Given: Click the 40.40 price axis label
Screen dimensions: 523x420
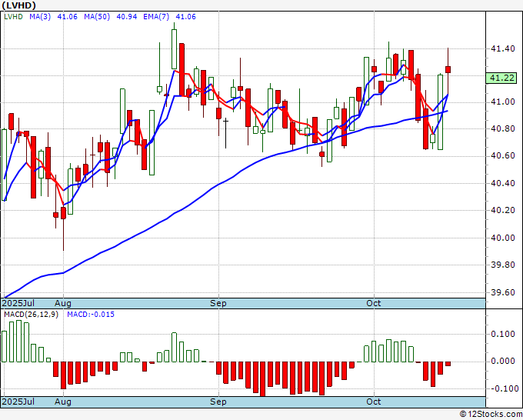Looking at the screenshot, I should coord(503,183).
